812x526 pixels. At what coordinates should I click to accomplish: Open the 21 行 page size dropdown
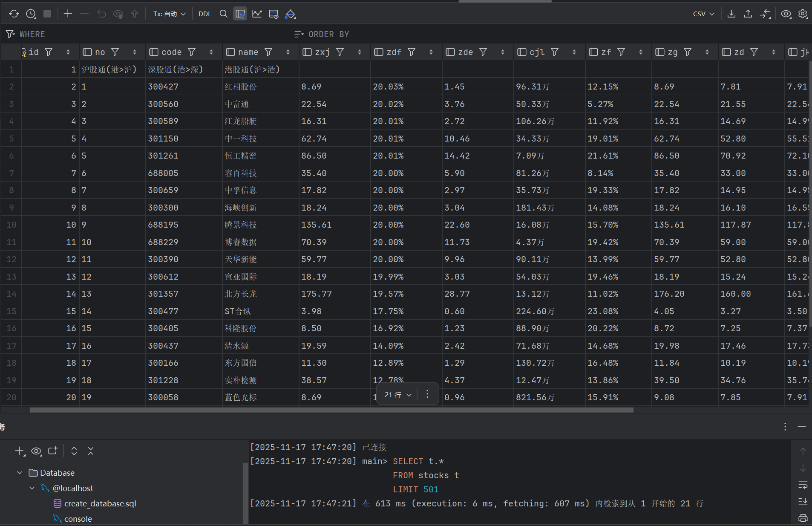coord(398,395)
